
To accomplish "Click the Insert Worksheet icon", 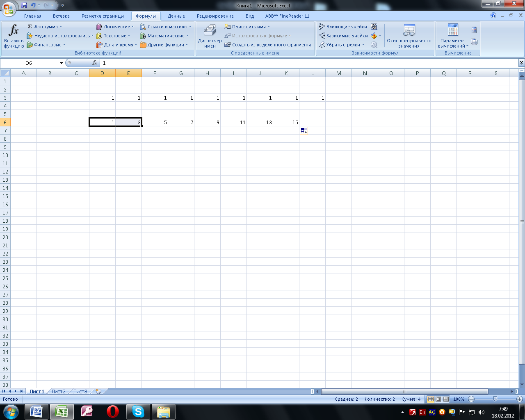I will [98, 391].
